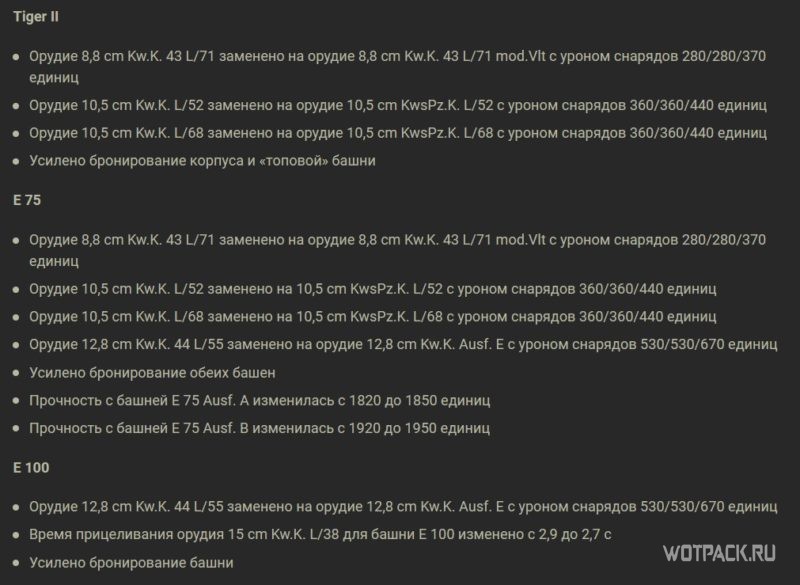Click the Tiger II 8,8 cm Kw.K. 43 L/71 gun line

click(x=397, y=66)
